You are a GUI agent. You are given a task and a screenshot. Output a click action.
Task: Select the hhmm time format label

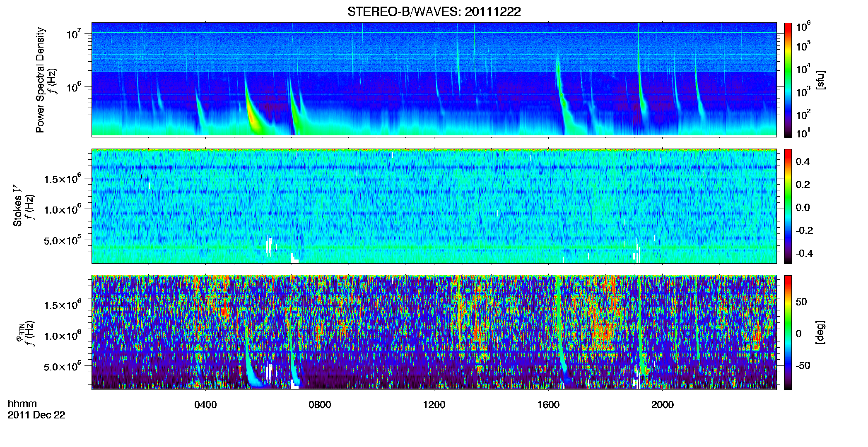tap(22, 404)
